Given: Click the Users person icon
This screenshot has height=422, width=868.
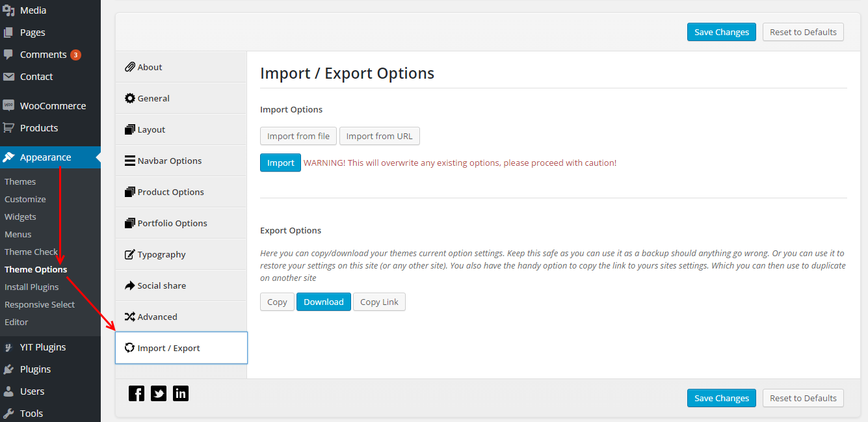Looking at the screenshot, I should (8, 391).
